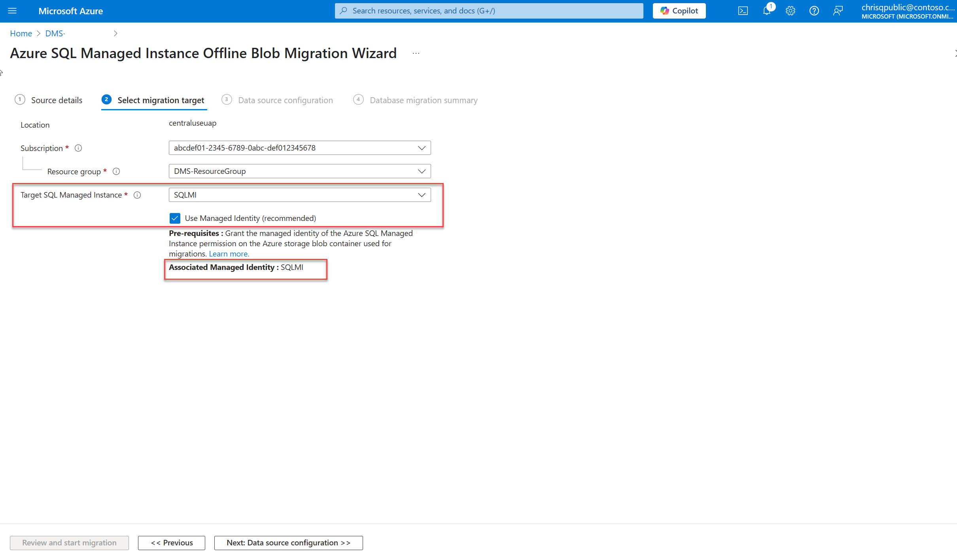Expand the Target SQL Managed Instance dropdown

pyautogui.click(x=422, y=194)
